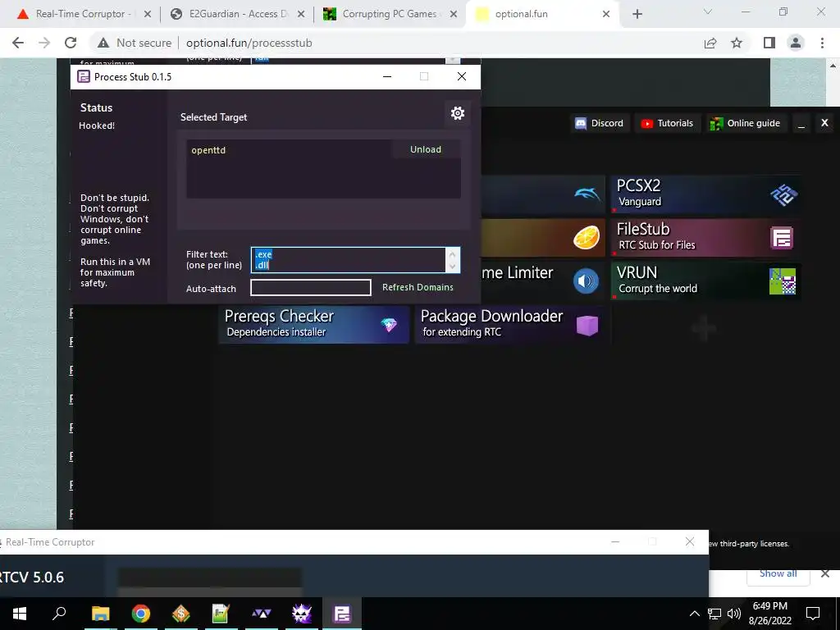Open Chrome three-dot menu

tap(822, 43)
